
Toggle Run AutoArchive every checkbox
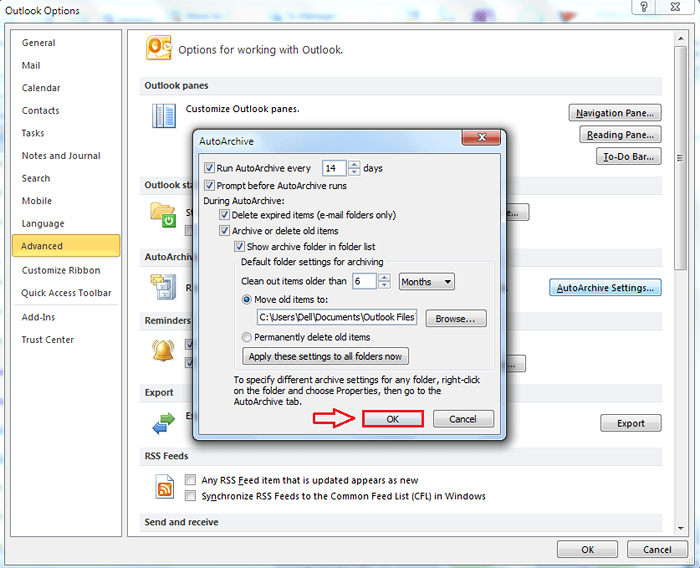click(209, 168)
